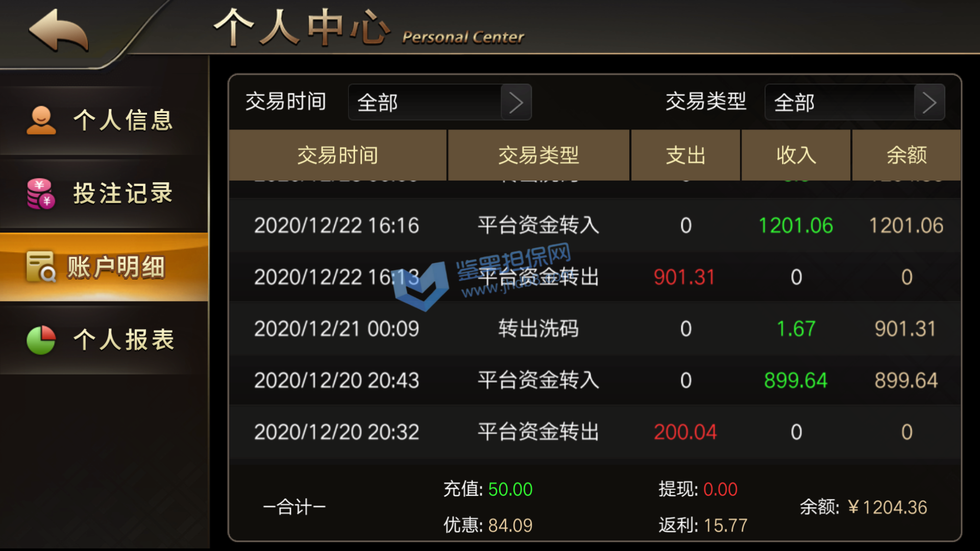Click the 余额 column header
Viewport: 980px width, 551px height.
906,155
